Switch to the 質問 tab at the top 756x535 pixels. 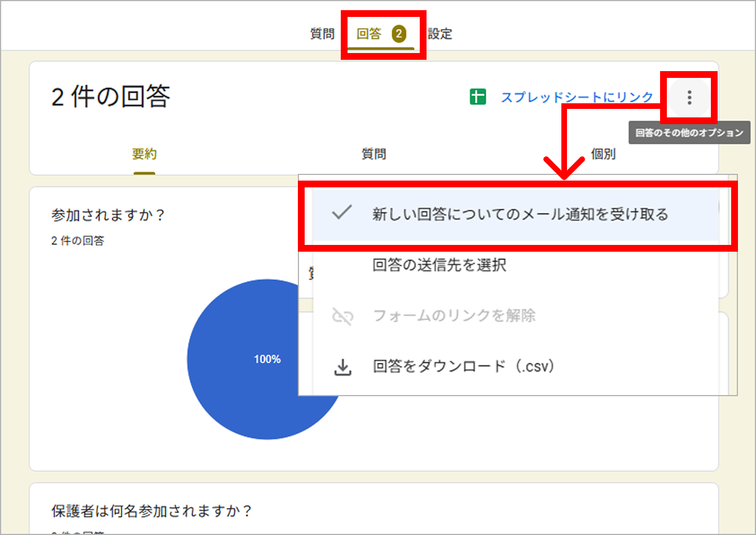(322, 34)
